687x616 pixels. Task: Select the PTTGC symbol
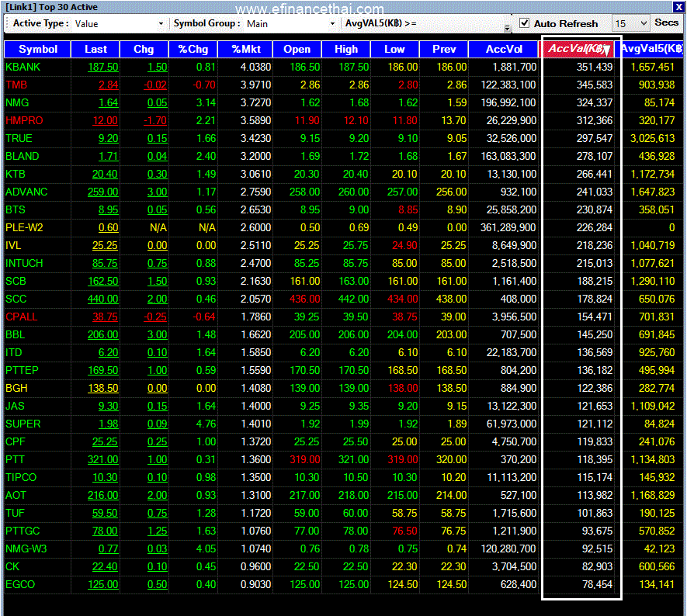click(23, 531)
